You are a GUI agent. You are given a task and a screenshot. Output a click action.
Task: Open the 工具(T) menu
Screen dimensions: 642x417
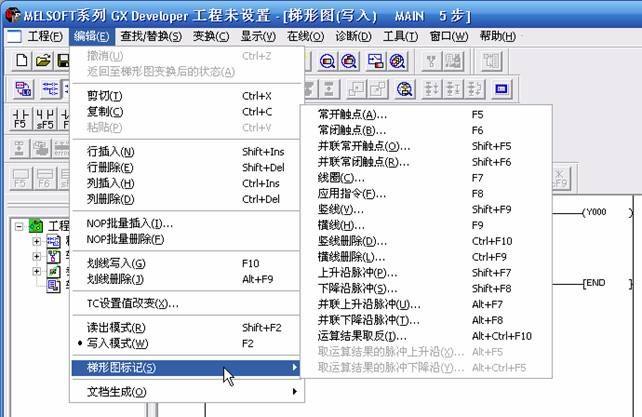[x=400, y=36]
